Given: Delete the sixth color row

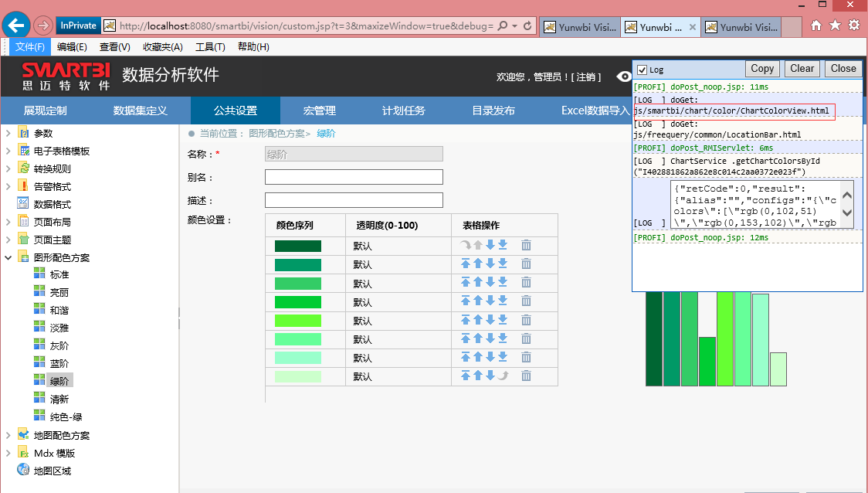Looking at the screenshot, I should point(526,338).
